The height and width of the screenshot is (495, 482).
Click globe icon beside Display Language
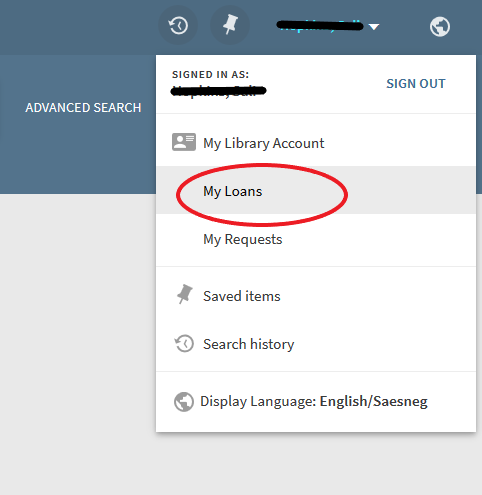pyautogui.click(x=184, y=402)
